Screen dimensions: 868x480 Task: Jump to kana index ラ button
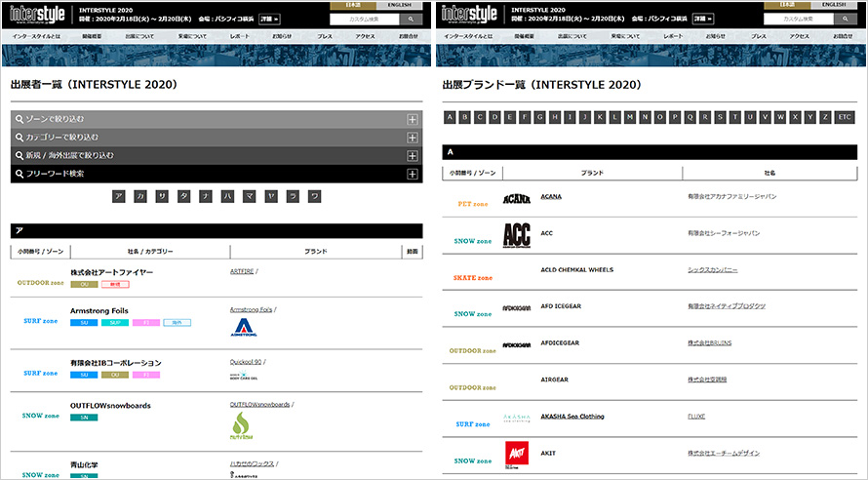tap(293, 196)
